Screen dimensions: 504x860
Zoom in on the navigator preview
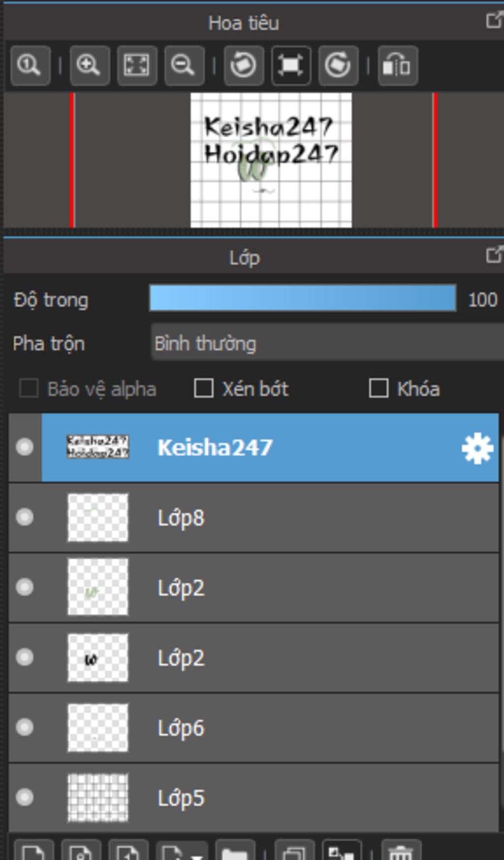coord(90,66)
